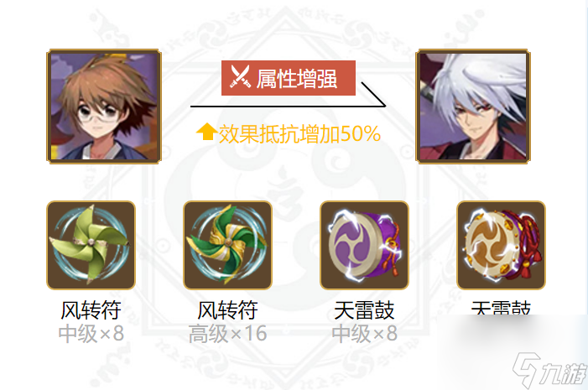This screenshot has width=588, height=390.
Task: Click the brown-haired boy with glasses portrait
Action: pos(104,107)
